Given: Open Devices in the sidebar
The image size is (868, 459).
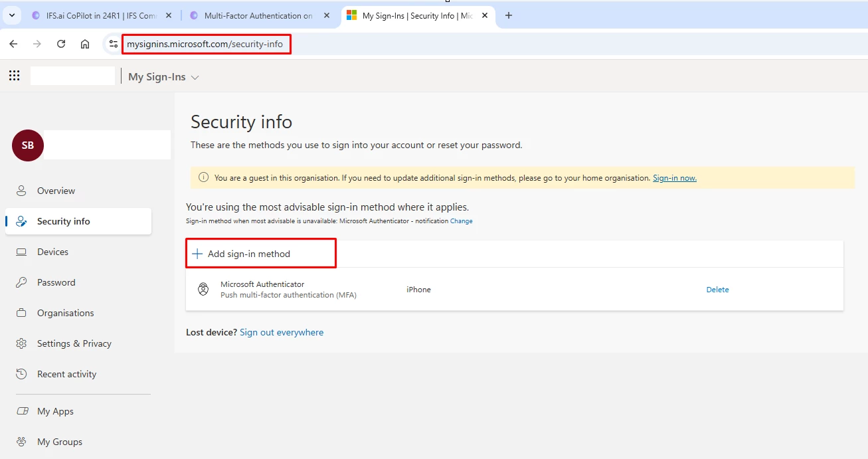Looking at the screenshot, I should (x=78, y=252).
